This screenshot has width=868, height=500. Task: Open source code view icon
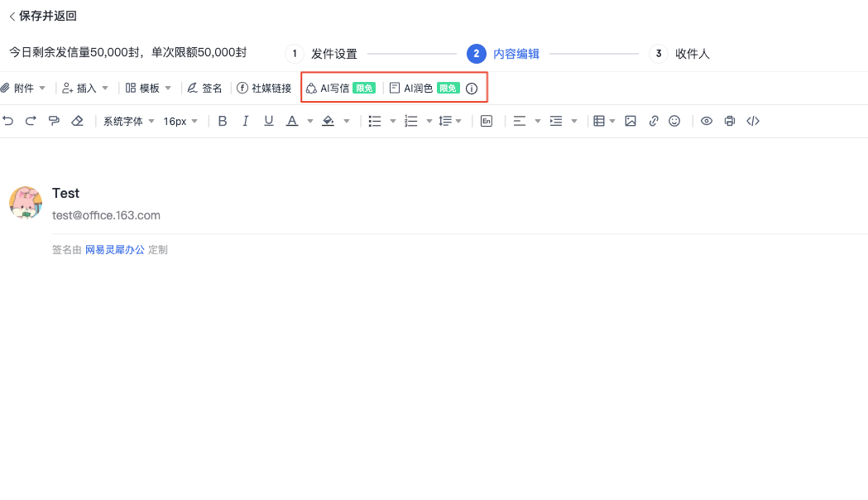(752, 121)
